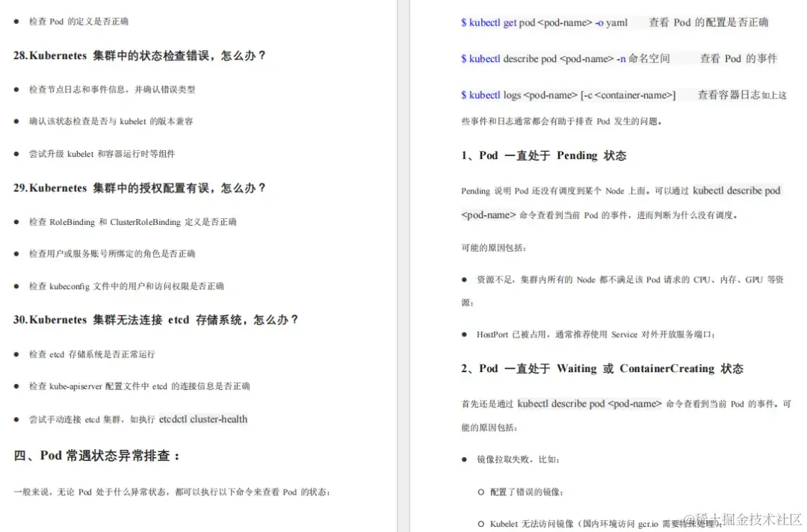Click the bullet before '检查 RoleBinding 和 ClusterRoleBinding' line
This screenshot has width=807, height=532.
tap(15, 222)
